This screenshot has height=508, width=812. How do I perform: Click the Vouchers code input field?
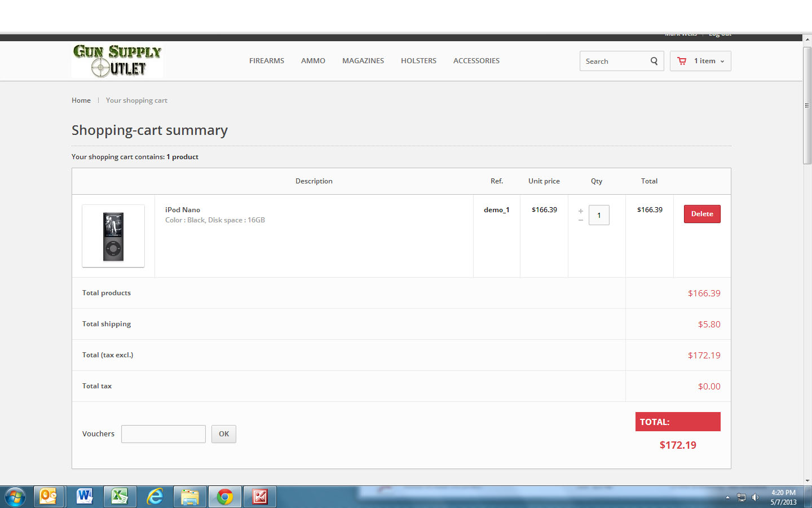coord(164,434)
